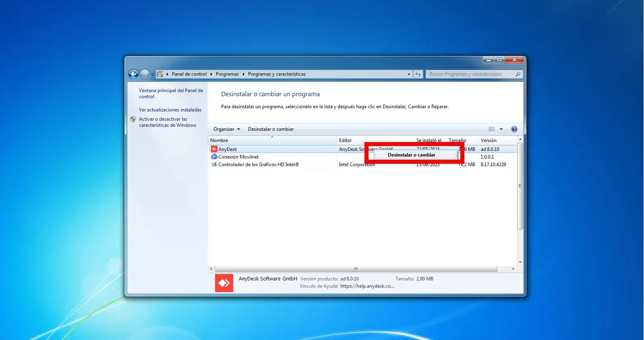Click Intel graphics driver icon in list

[214, 164]
